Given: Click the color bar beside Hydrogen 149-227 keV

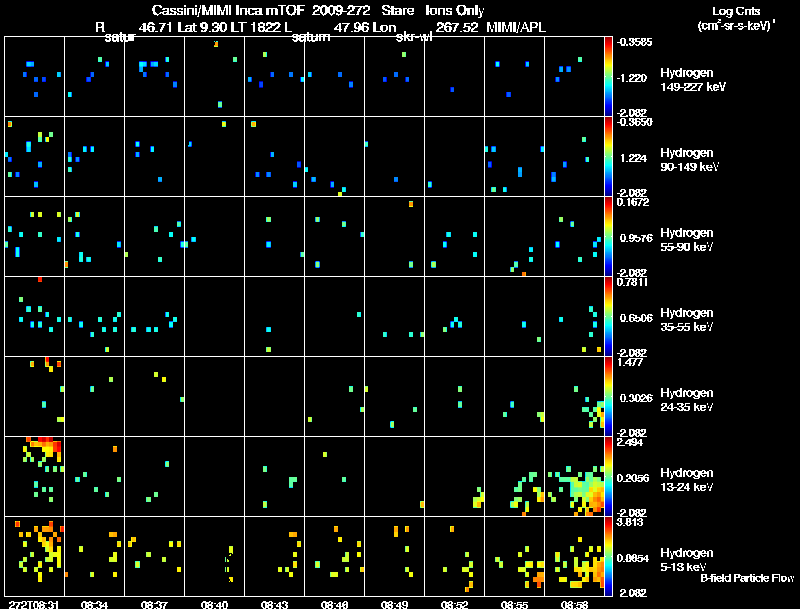Looking at the screenshot, I should pos(608,77).
